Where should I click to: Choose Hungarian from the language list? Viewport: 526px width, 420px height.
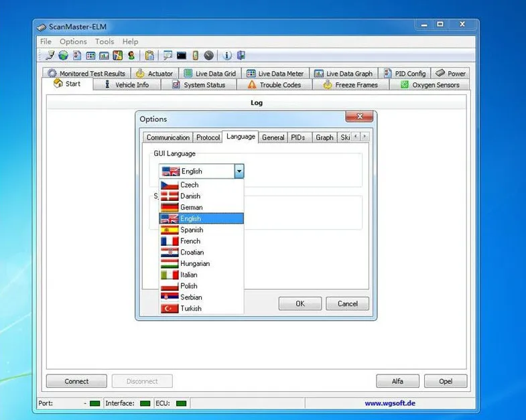(201, 263)
